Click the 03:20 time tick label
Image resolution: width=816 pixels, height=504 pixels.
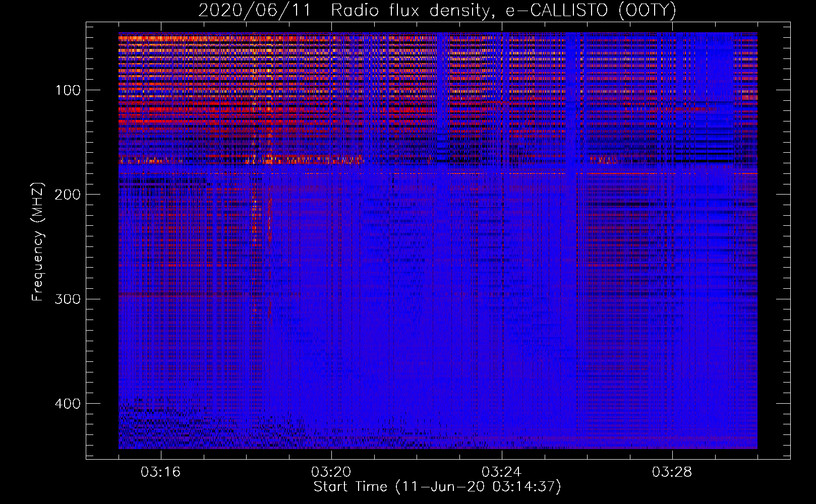pyautogui.click(x=331, y=472)
